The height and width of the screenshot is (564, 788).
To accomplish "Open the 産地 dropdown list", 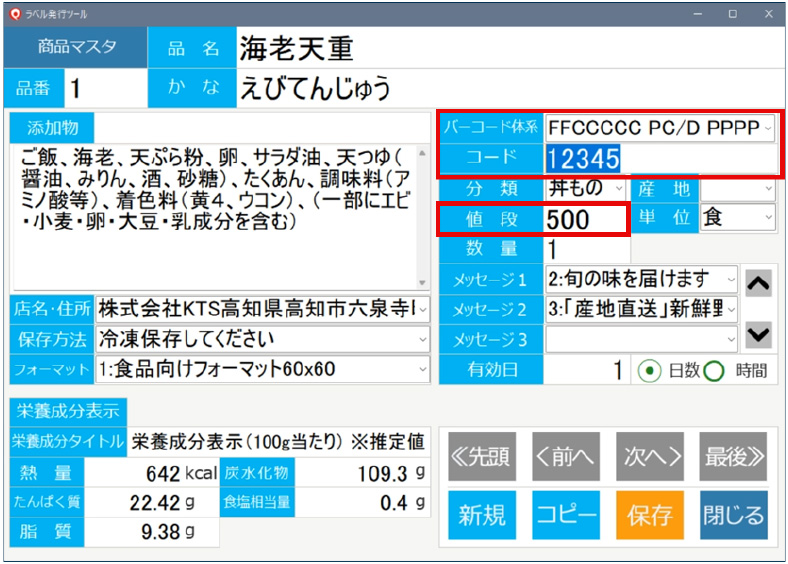I will [767, 188].
